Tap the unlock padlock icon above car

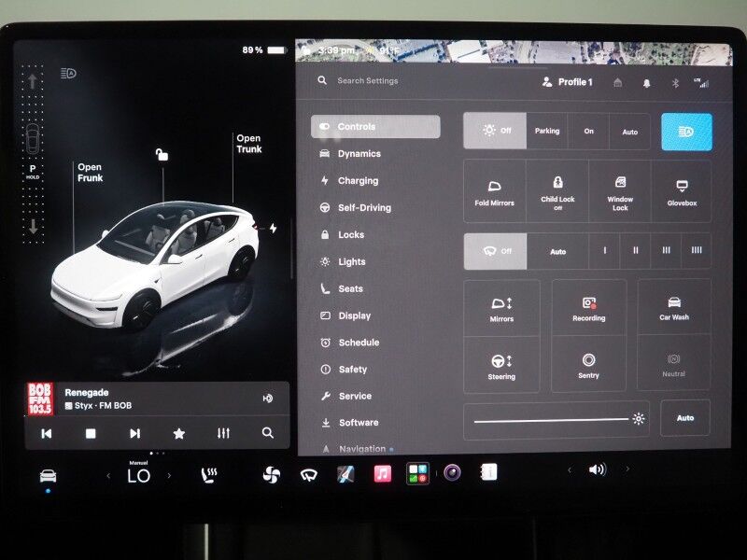click(x=162, y=154)
